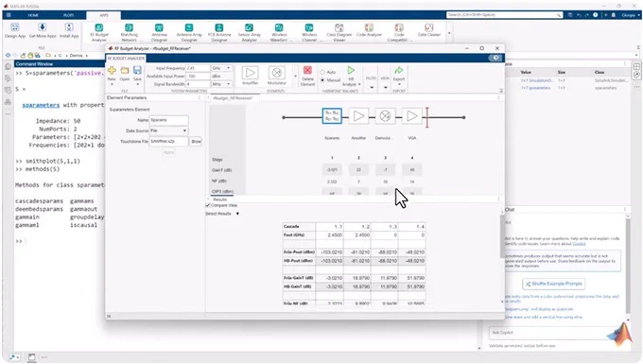The image size is (643, 364).
Task: Select the APPS tab in MATLAB
Action: pyautogui.click(x=104, y=15)
